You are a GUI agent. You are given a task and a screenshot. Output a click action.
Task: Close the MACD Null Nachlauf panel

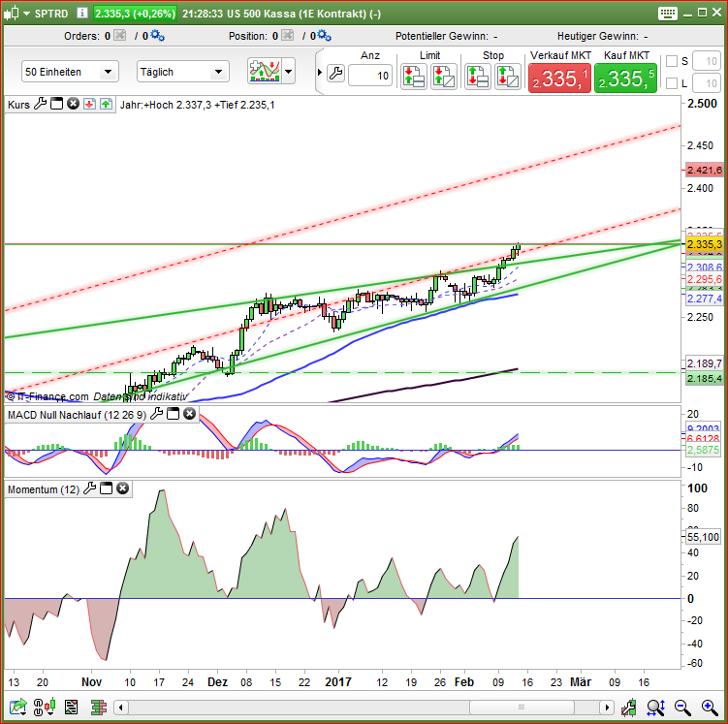189,414
